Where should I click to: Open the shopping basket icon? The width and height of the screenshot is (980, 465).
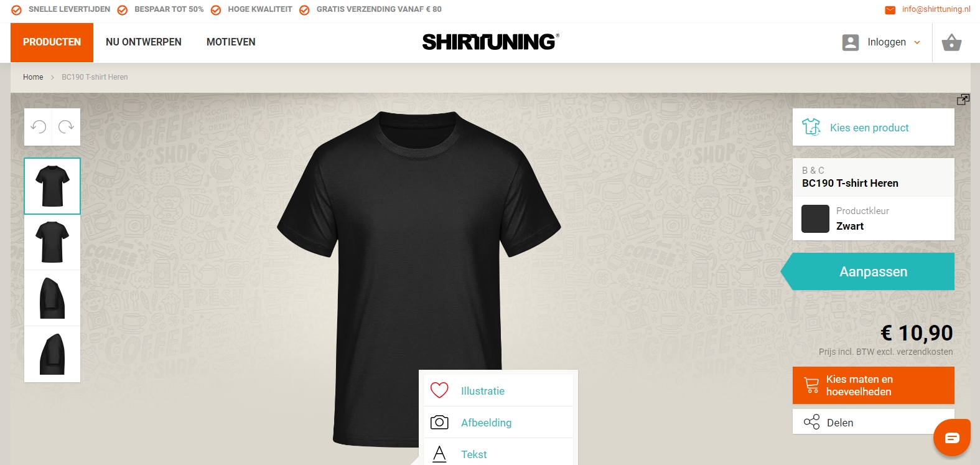tap(951, 42)
